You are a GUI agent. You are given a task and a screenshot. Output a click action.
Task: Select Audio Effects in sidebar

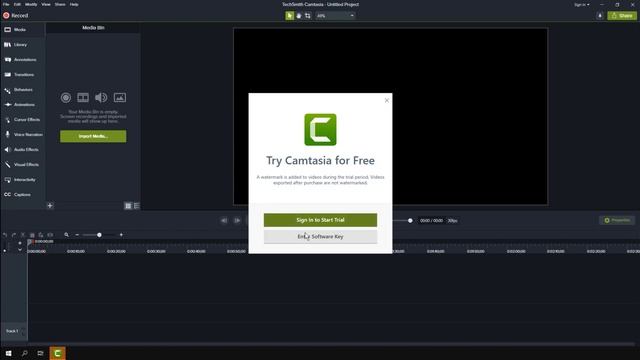click(x=22, y=150)
